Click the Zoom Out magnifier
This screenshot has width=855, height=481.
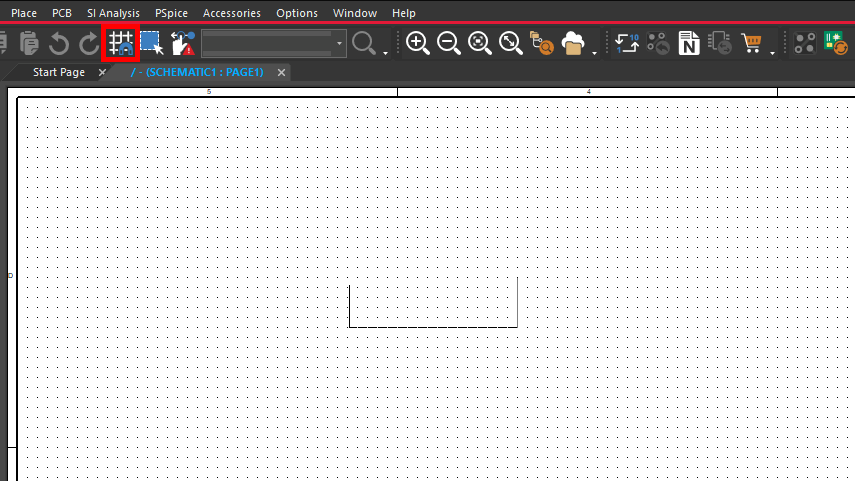(449, 43)
